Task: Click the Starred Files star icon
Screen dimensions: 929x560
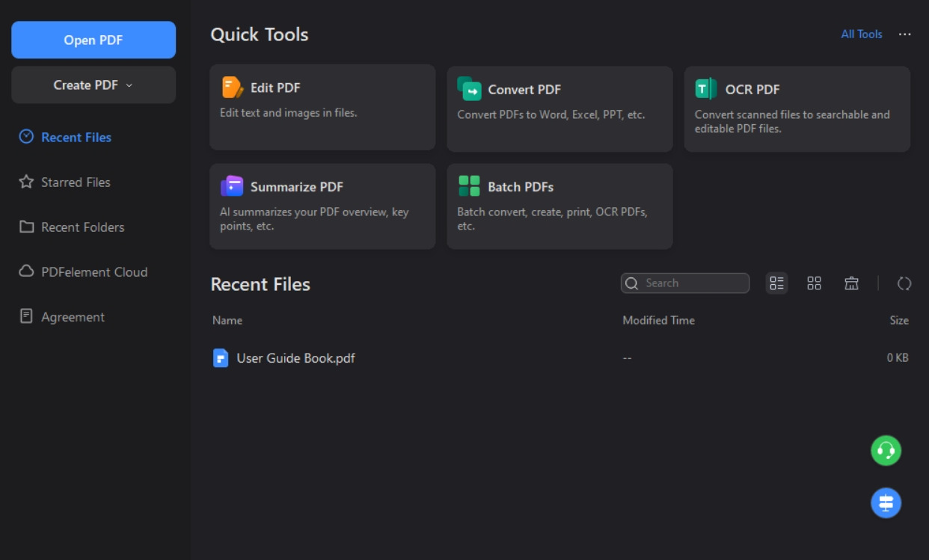Action: [26, 182]
